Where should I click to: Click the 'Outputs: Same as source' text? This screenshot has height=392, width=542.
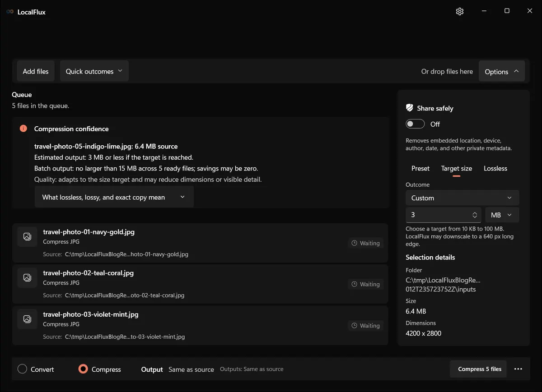click(252, 369)
